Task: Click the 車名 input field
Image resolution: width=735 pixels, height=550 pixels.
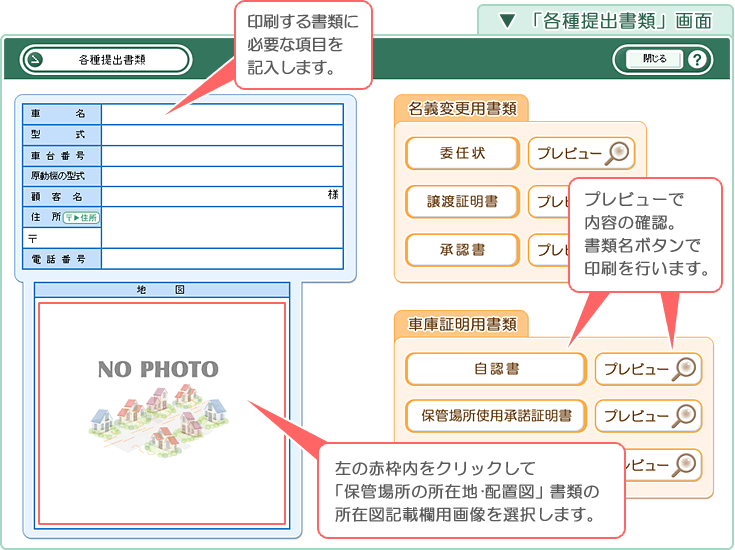Action: point(222,114)
